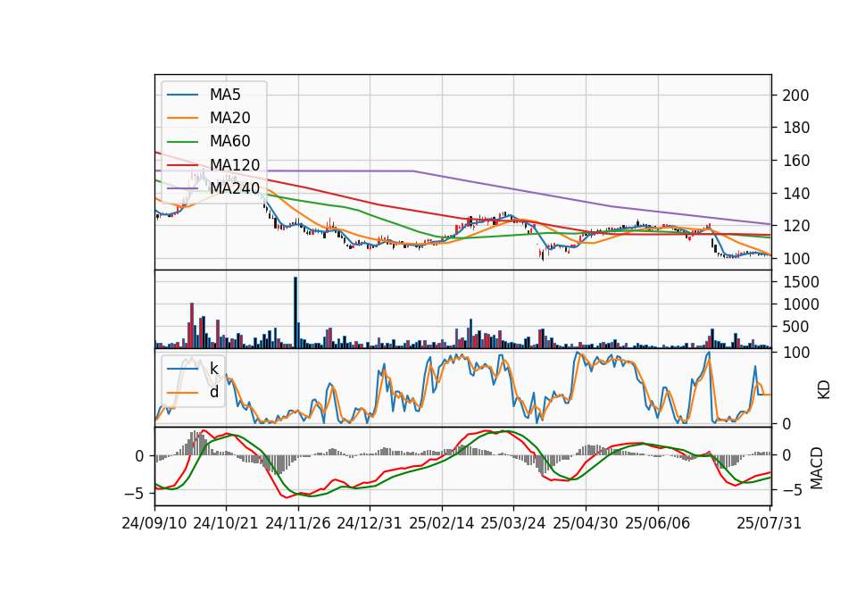Click the 24/09/10 date tick label
Image resolution: width=857 pixels, height=616 pixels.
[154, 523]
